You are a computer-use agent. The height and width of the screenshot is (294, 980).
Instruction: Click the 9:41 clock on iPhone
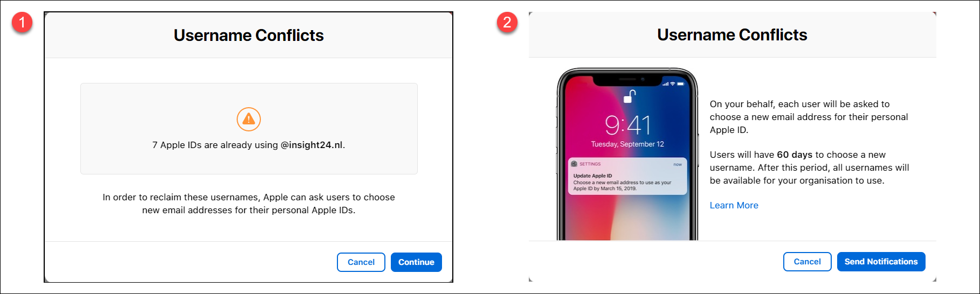tap(627, 125)
